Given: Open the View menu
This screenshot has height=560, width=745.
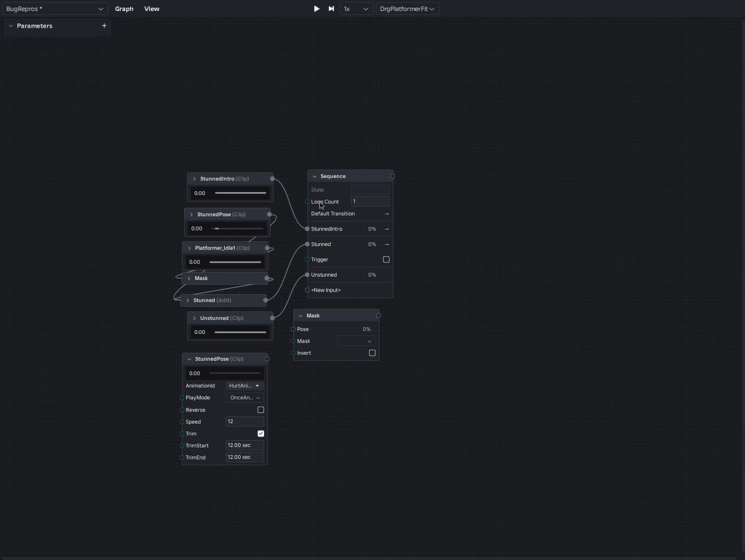Looking at the screenshot, I should [151, 9].
